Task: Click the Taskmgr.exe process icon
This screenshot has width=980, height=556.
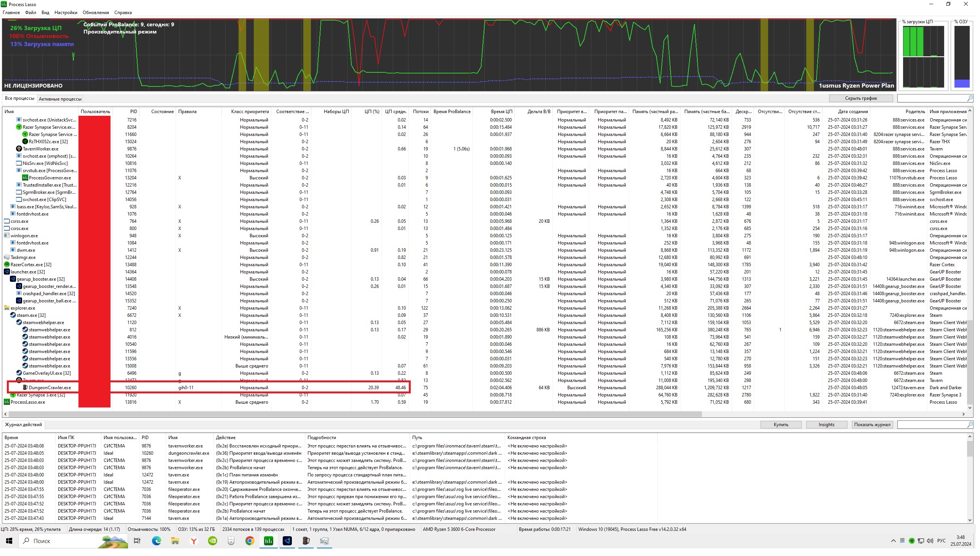Action: pos(7,257)
